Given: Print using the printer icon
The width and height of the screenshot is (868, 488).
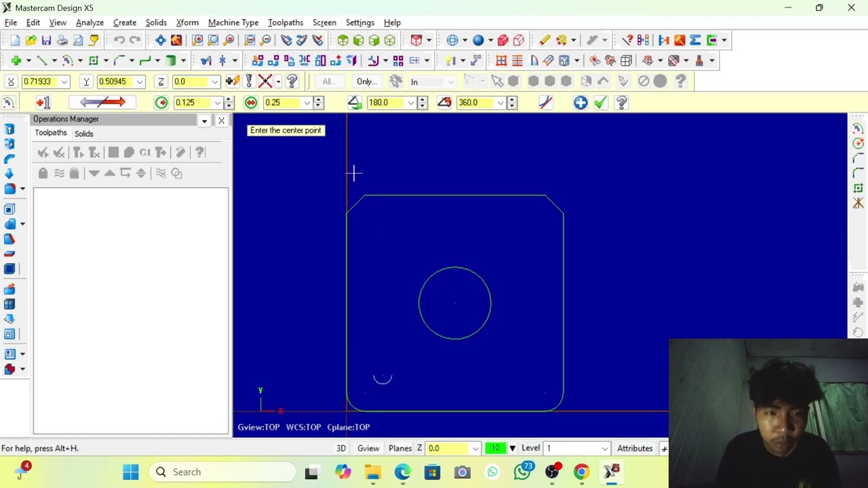Looking at the screenshot, I should point(62,41).
